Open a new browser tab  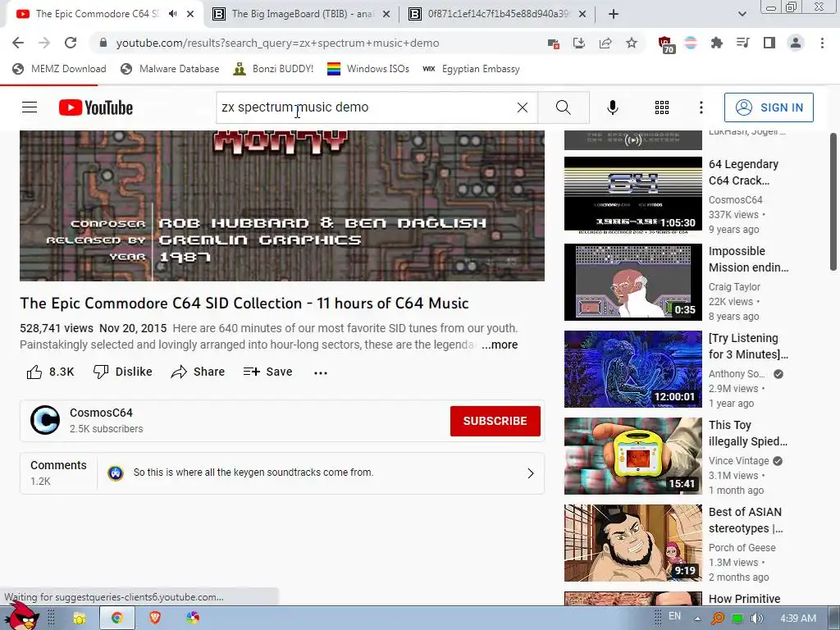click(614, 14)
